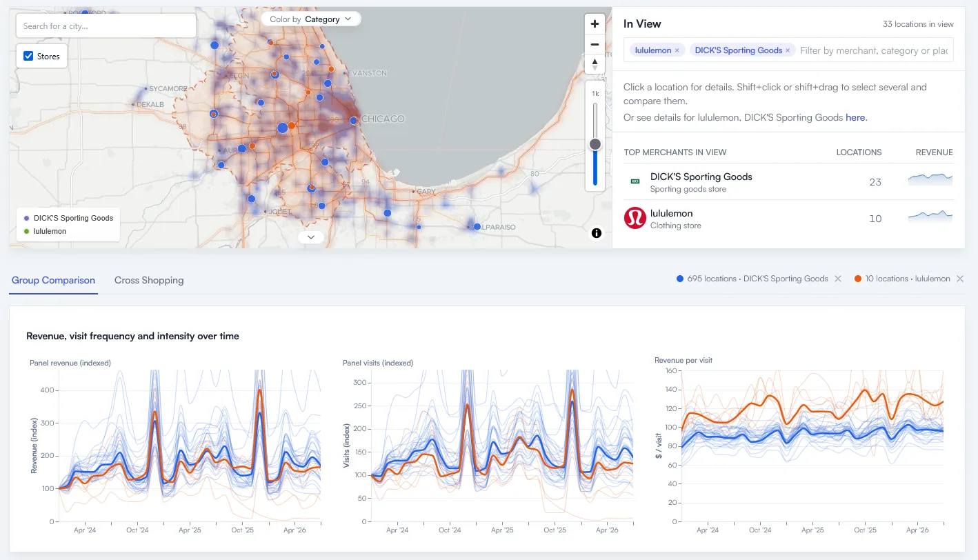Click lululemon map legend entry

[x=46, y=231]
